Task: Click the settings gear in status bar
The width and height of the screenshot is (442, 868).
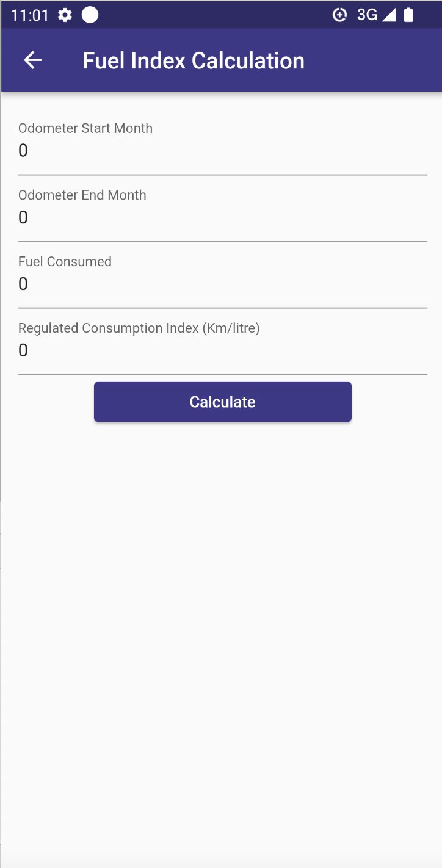Action: [65, 15]
